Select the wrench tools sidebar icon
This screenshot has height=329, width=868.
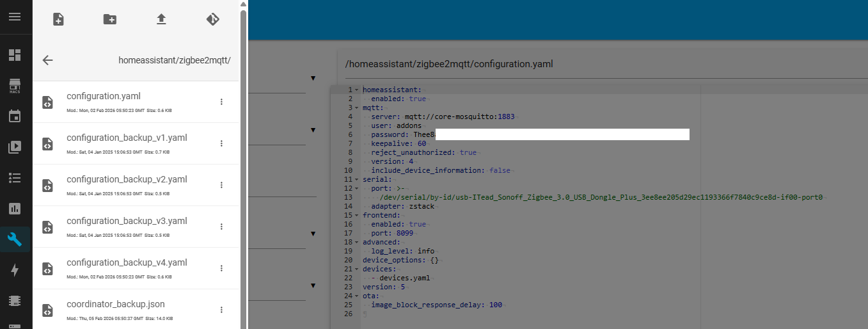point(15,239)
